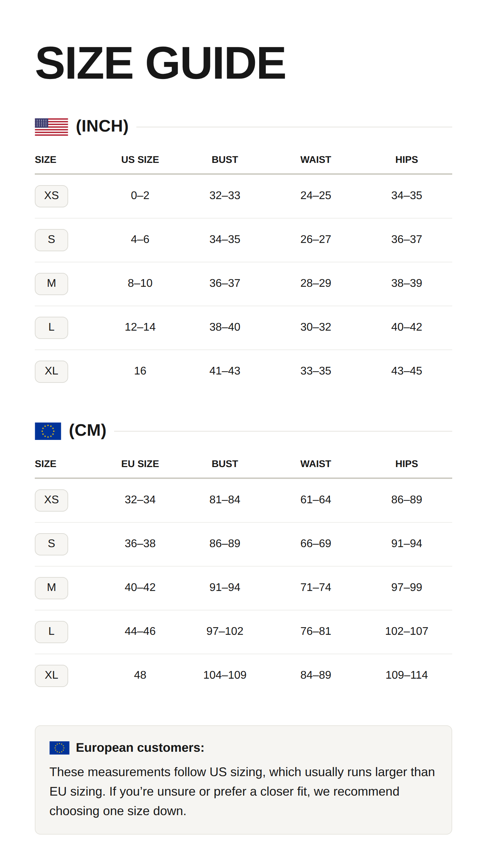Click the (CM) section heading
Viewport: 487px width, 868px height.
click(88, 431)
